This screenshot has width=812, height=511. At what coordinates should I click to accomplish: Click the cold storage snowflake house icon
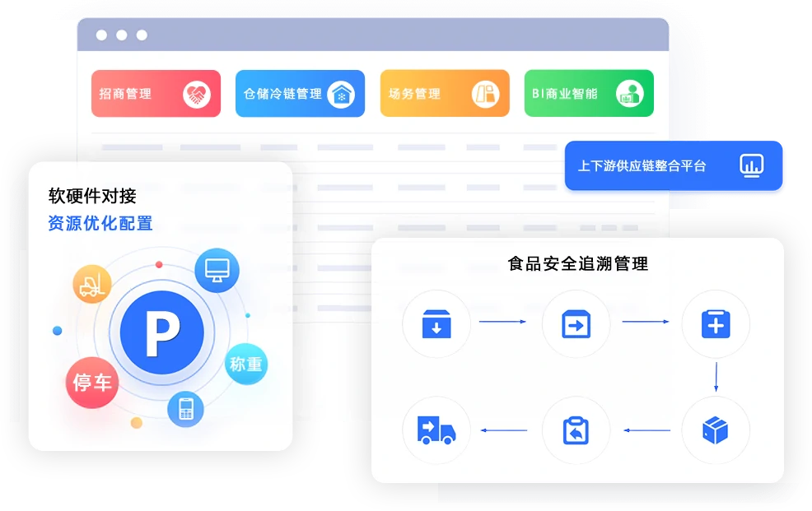pos(341,95)
